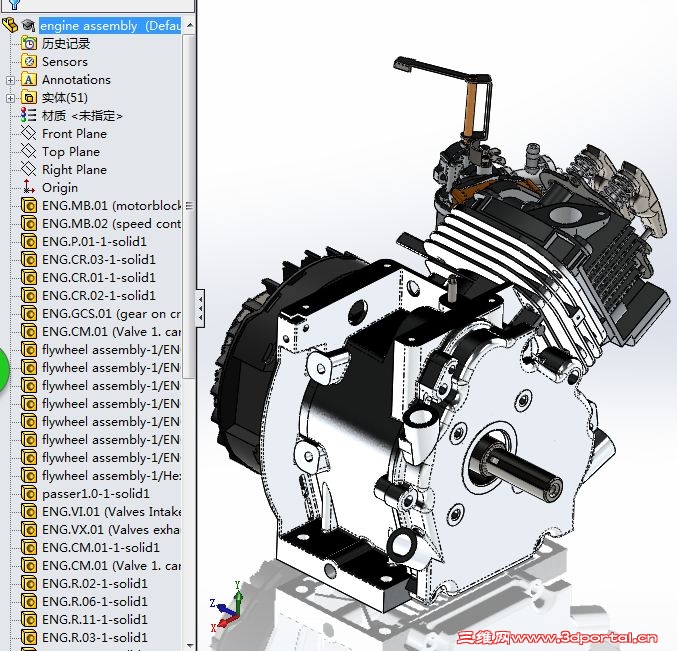Select the Annotations folder label
The width and height of the screenshot is (677, 651).
(x=76, y=80)
